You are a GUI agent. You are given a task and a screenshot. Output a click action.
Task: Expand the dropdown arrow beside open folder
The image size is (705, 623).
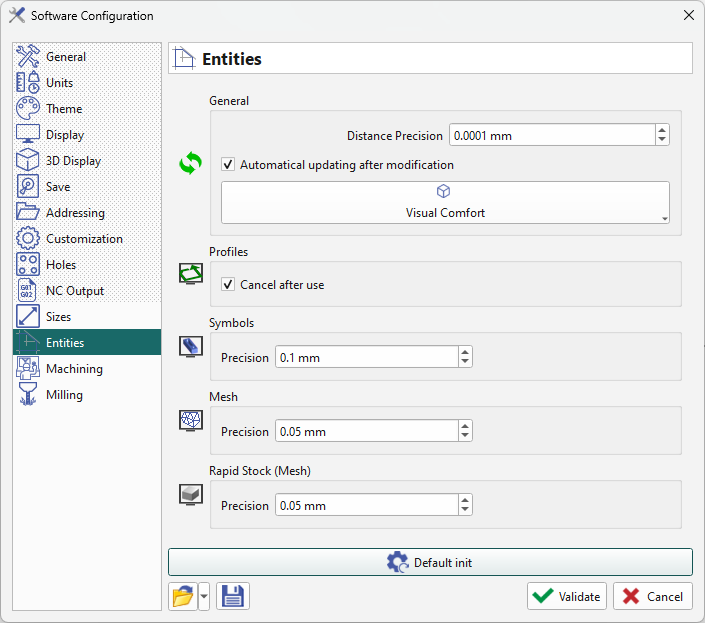pyautogui.click(x=204, y=596)
